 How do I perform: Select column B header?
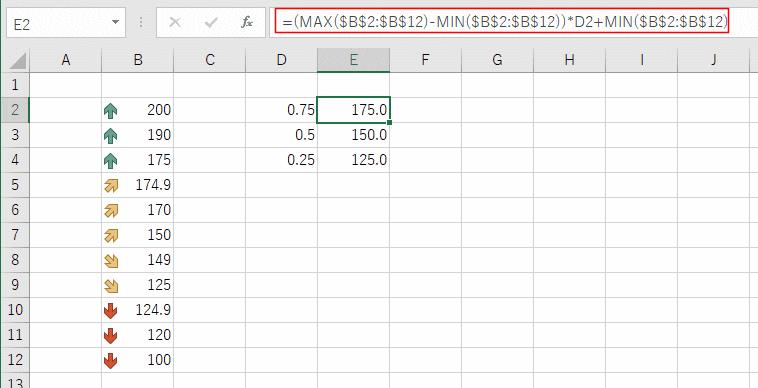138,60
